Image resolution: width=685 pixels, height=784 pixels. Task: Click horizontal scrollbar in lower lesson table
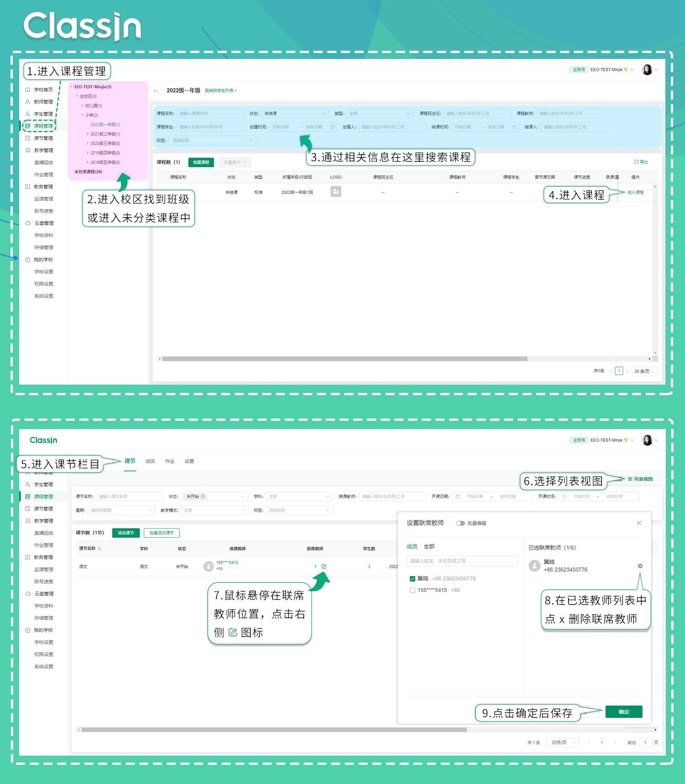coord(274,730)
